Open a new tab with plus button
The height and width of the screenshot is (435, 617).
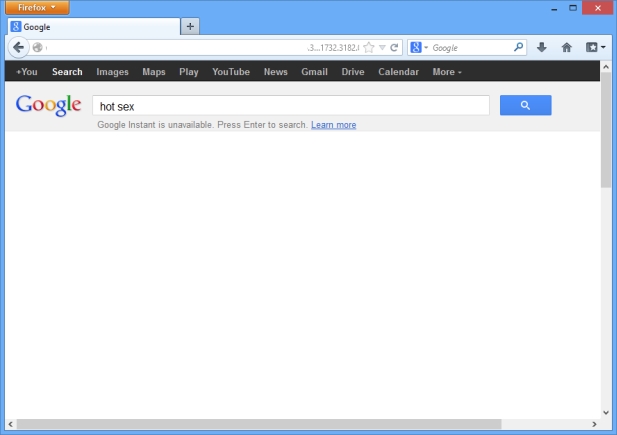190,26
